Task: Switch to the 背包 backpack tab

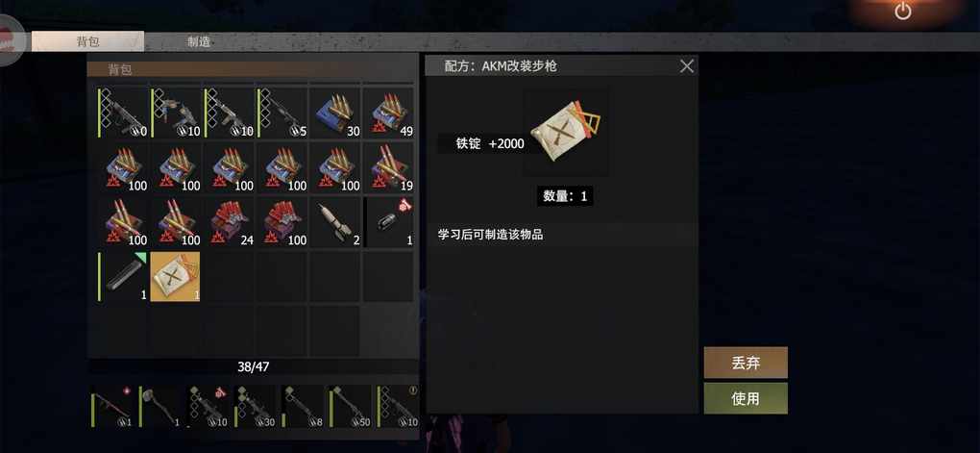Action: coord(87,42)
